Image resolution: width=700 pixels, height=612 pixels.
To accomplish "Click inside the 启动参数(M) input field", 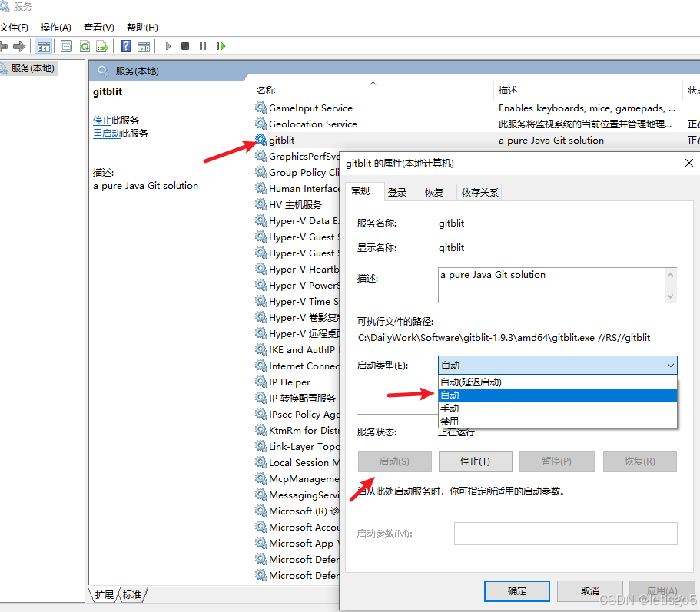I will (566, 533).
